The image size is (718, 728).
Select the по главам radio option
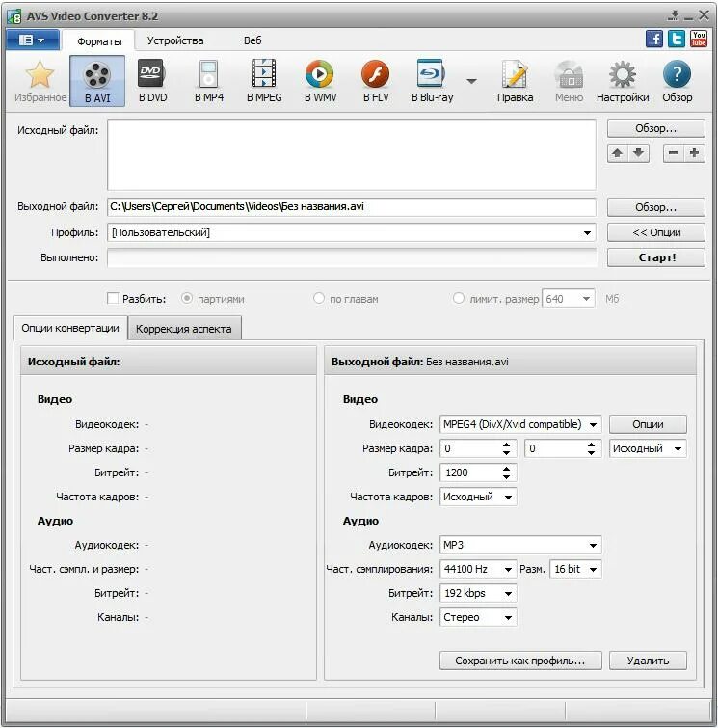[318, 298]
